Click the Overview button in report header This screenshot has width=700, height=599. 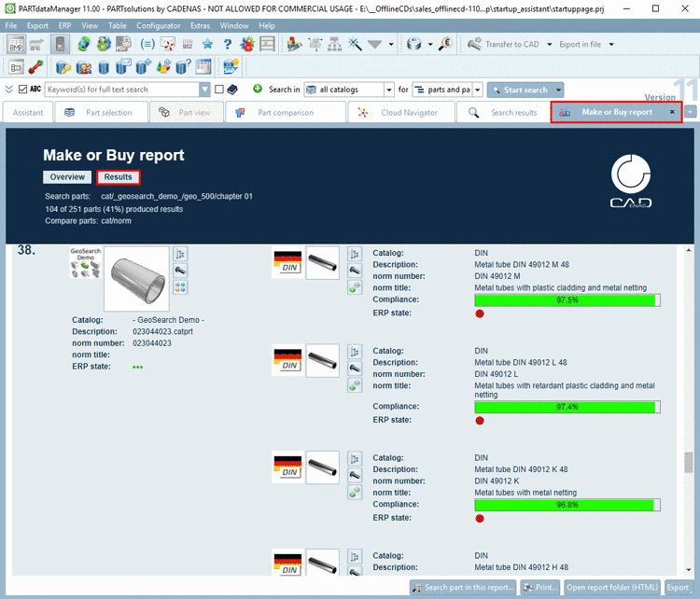[x=67, y=176]
